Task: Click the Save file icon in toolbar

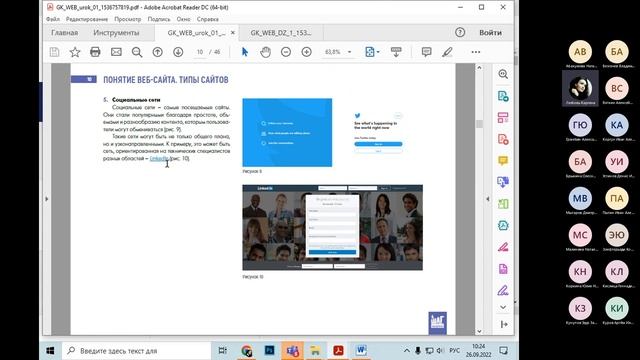Action: pyautogui.click(x=54, y=52)
